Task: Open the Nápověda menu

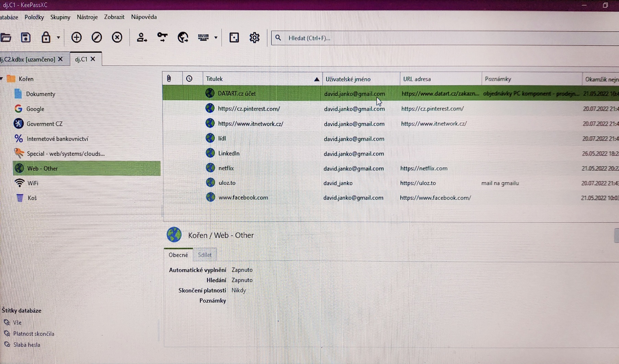Action: [144, 17]
